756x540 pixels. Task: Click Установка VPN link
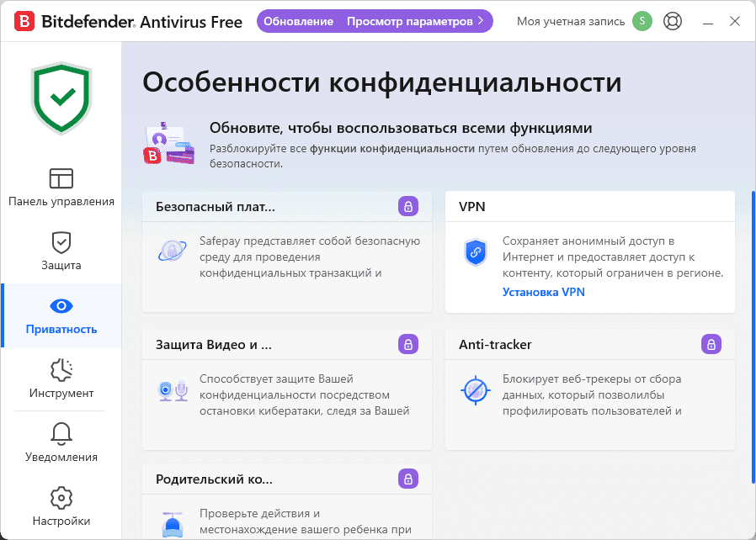(x=543, y=292)
